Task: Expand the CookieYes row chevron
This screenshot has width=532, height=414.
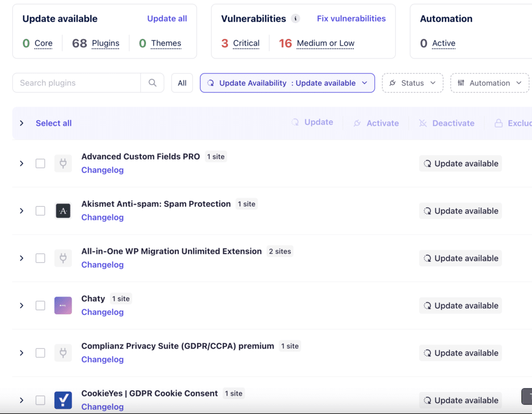Action: (x=22, y=400)
